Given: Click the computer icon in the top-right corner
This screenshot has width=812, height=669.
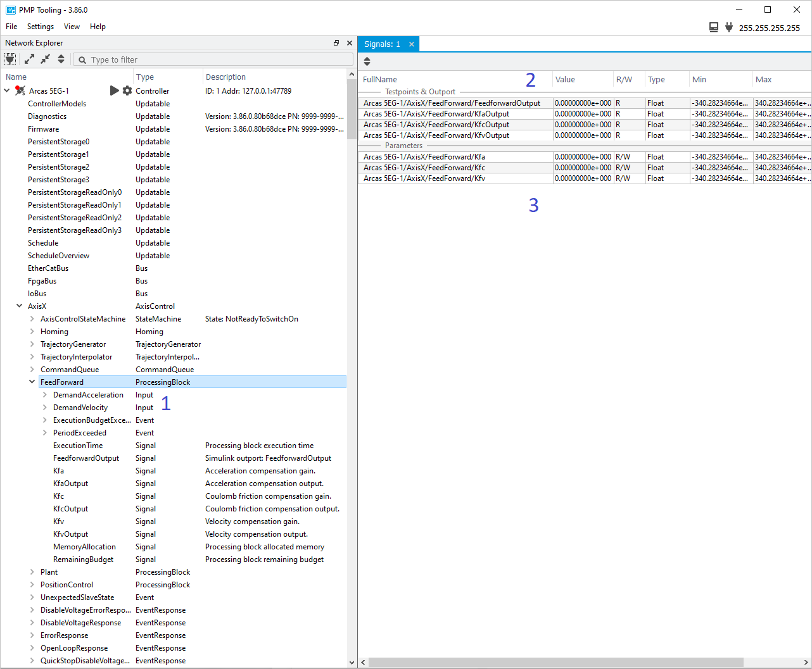Looking at the screenshot, I should [714, 27].
